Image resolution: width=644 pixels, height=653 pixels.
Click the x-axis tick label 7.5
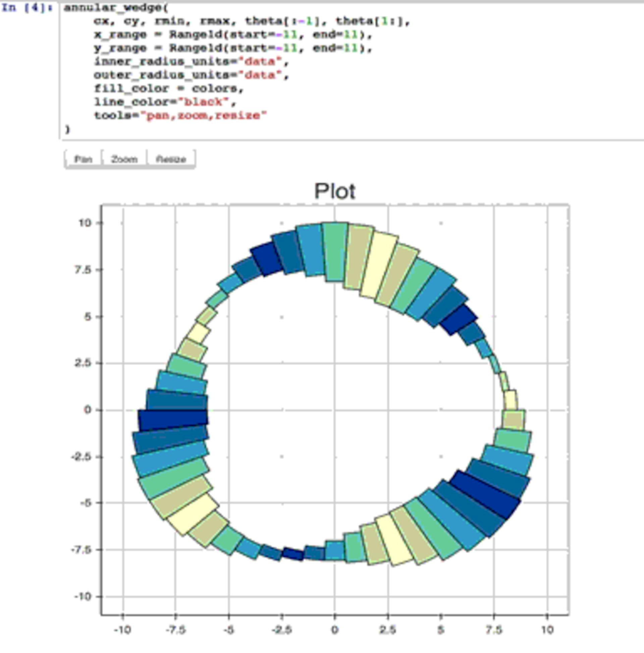coord(494,630)
